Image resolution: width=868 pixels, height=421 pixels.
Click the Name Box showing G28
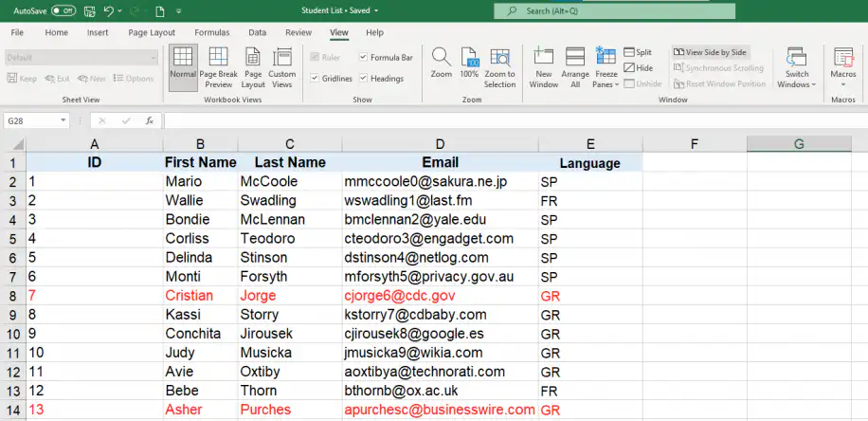click(30, 120)
